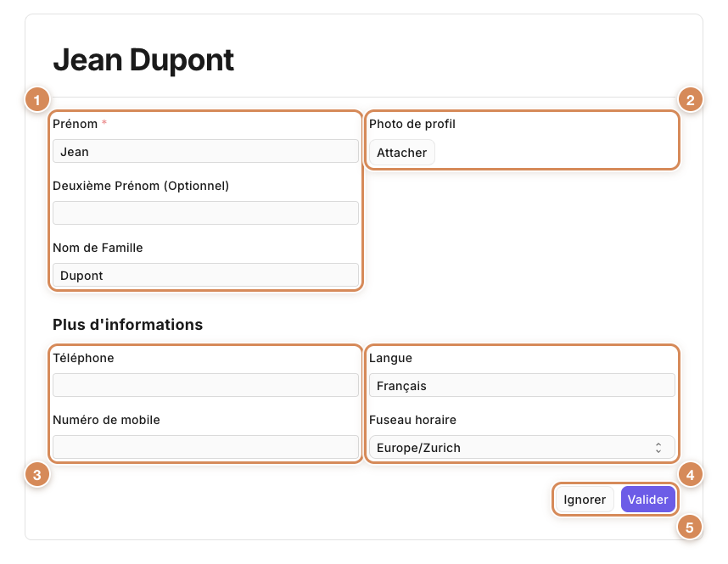
Task: Click the Langue field showing Français
Action: point(522,385)
